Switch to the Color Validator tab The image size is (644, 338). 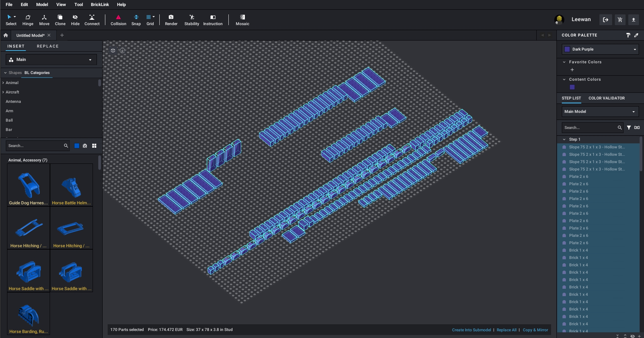[x=606, y=98]
